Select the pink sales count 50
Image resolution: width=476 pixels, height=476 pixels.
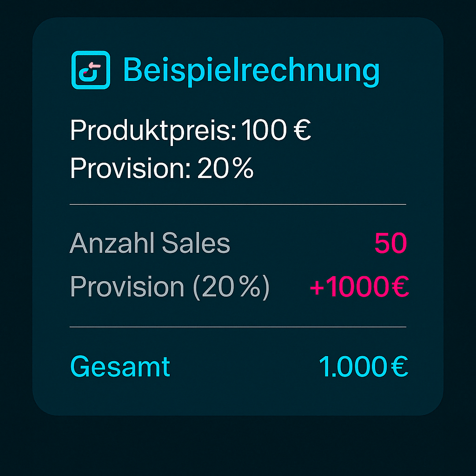390,243
